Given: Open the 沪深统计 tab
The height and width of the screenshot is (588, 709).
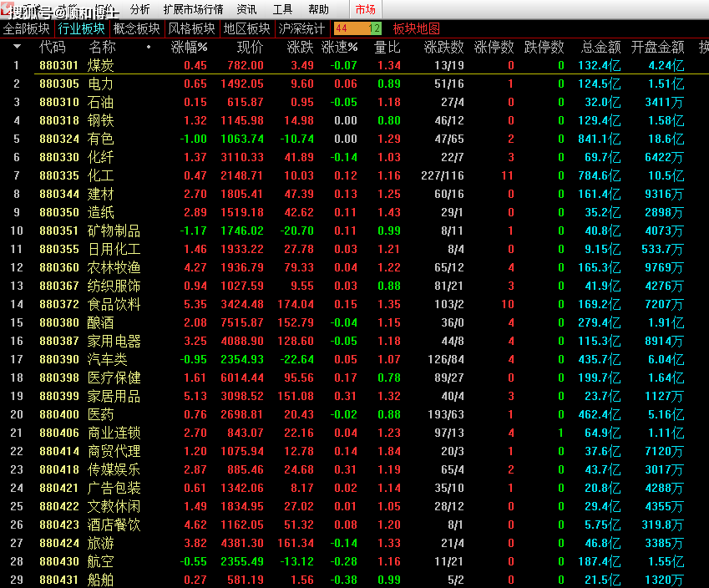Looking at the screenshot, I should [x=301, y=28].
